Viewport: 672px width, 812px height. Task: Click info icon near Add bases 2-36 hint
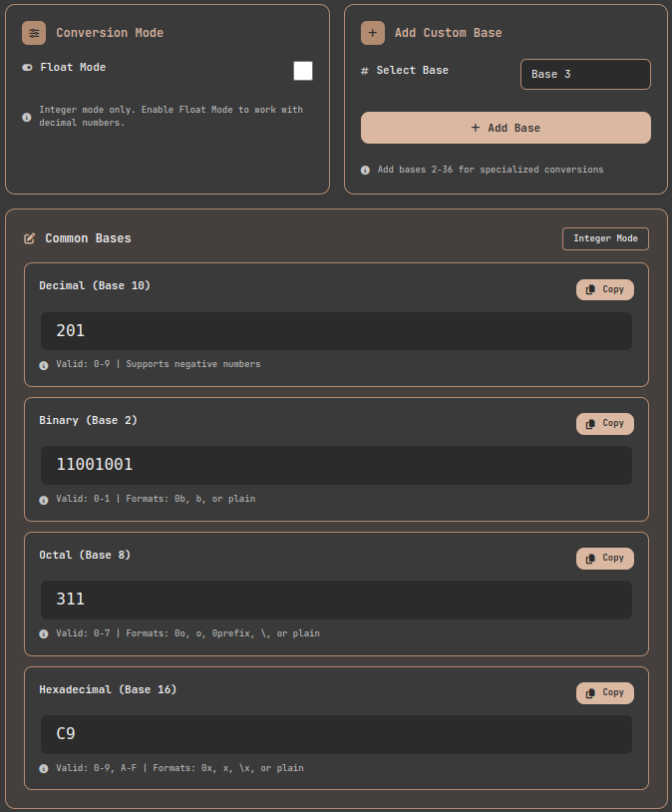[365, 170]
